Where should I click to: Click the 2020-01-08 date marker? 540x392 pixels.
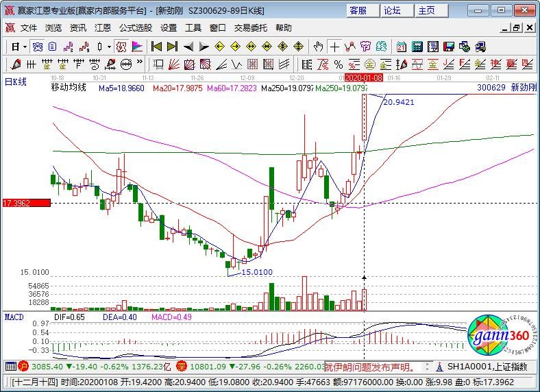pos(364,78)
